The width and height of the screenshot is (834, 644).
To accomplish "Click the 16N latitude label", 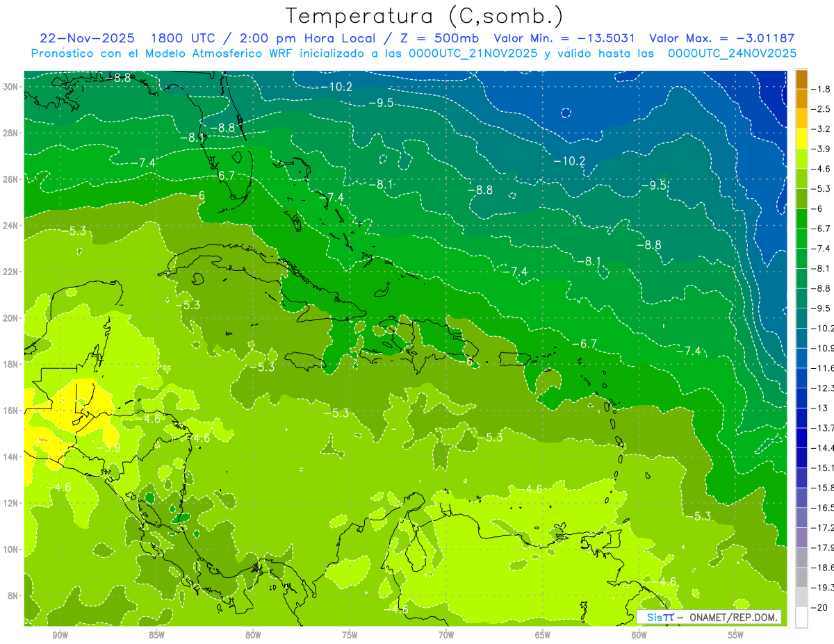I will [x=12, y=410].
